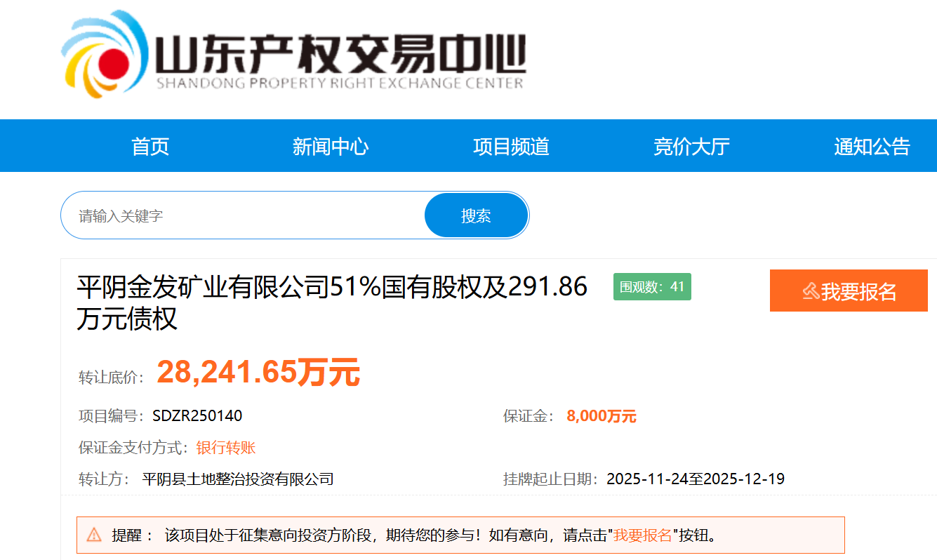
Task: Open the 新闻中心 navigation item
Action: coord(331,147)
